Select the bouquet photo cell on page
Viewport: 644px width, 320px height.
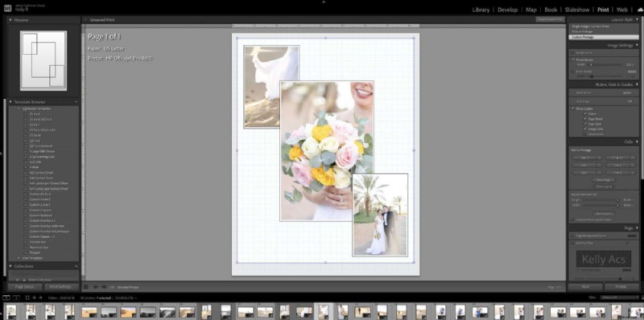(x=327, y=151)
